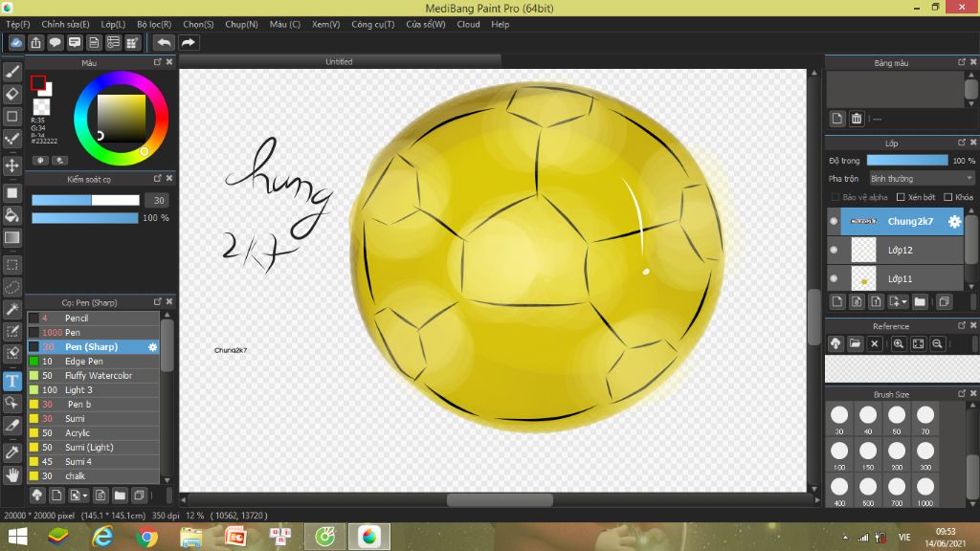The image size is (980, 551).
Task: Launch Google Chrome from taskbar
Action: (x=147, y=537)
